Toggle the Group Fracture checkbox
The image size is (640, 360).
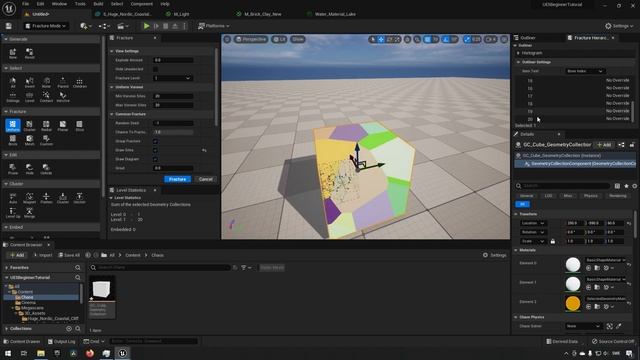click(155, 141)
